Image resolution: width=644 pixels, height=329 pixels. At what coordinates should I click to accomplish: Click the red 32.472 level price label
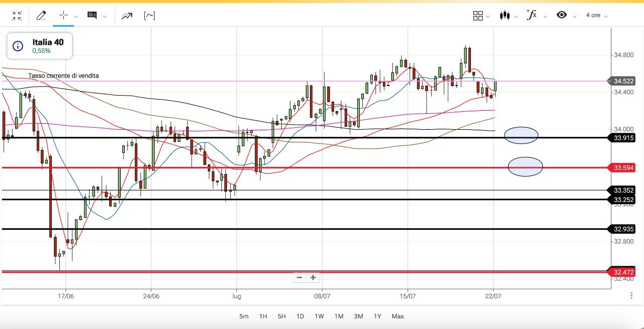tap(623, 272)
